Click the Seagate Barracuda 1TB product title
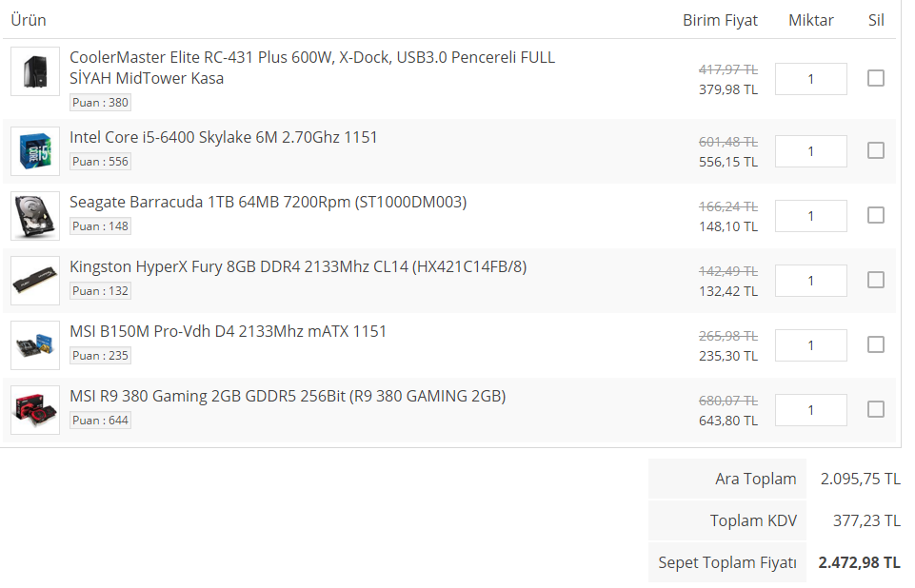Image resolution: width=915 pixels, height=588 pixels. (268, 202)
